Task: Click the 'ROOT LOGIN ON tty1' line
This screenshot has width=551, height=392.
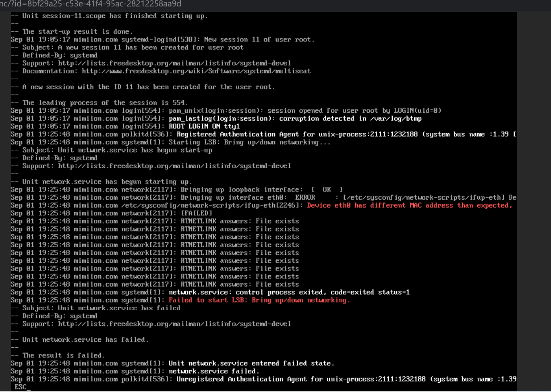Action: [125, 126]
